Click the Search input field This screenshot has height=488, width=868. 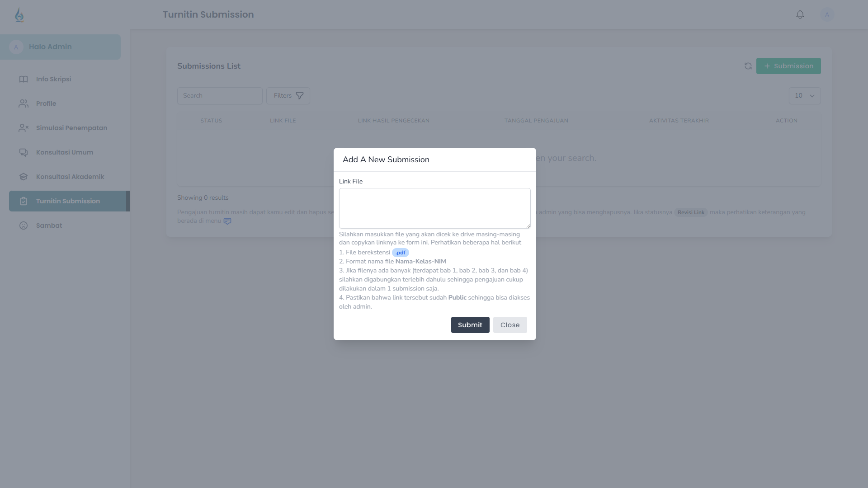[x=220, y=96]
